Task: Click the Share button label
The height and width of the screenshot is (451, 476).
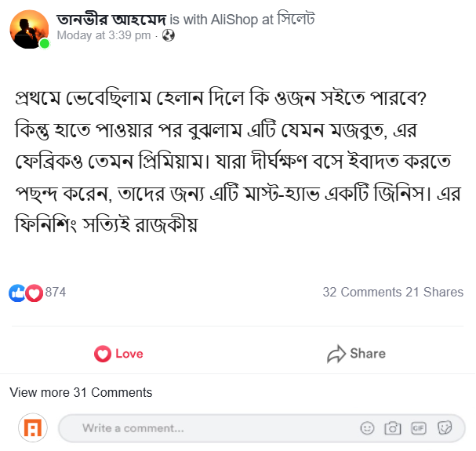Action: point(367,354)
